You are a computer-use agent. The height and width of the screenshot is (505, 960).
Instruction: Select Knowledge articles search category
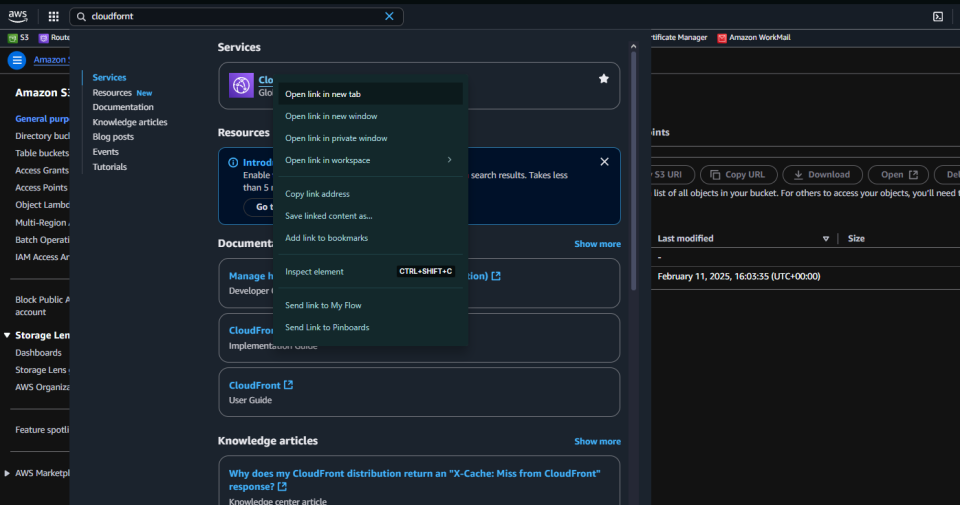click(130, 122)
